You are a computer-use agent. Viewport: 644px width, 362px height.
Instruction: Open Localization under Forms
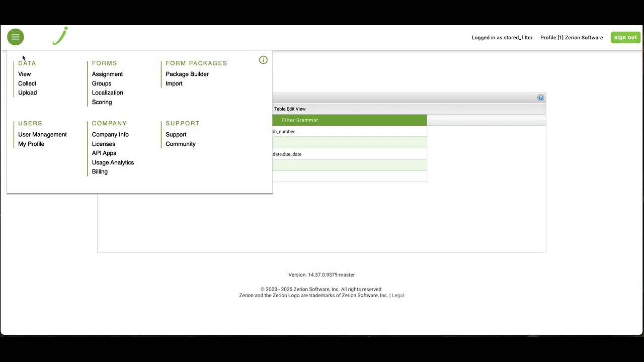107,93
